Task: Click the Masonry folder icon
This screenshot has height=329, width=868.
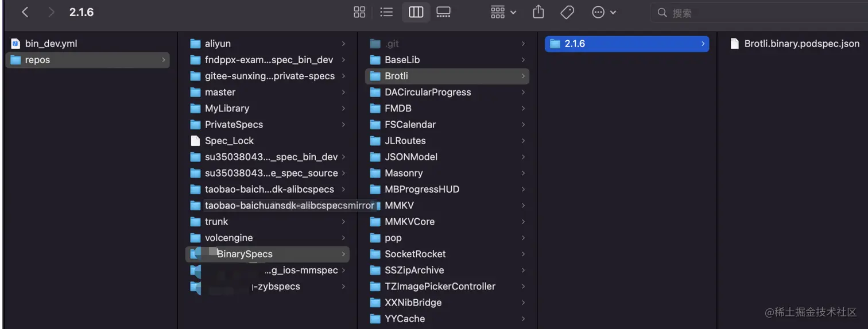Action: 375,173
